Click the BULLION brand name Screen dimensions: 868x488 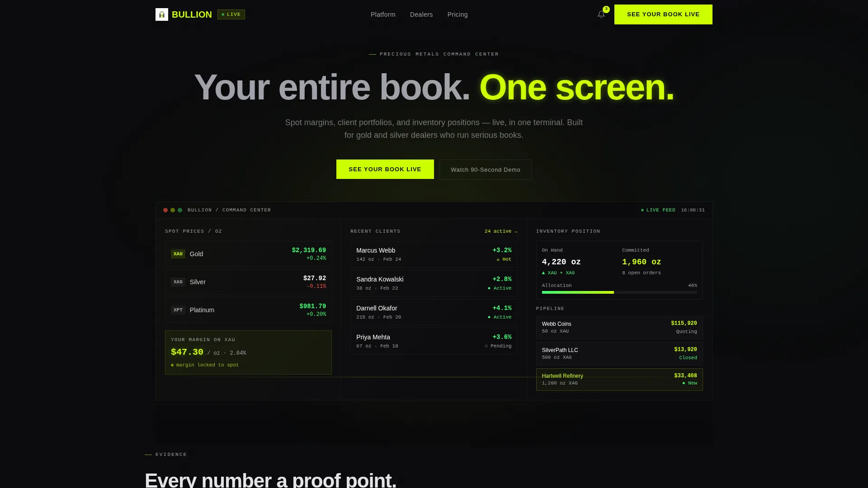click(192, 14)
